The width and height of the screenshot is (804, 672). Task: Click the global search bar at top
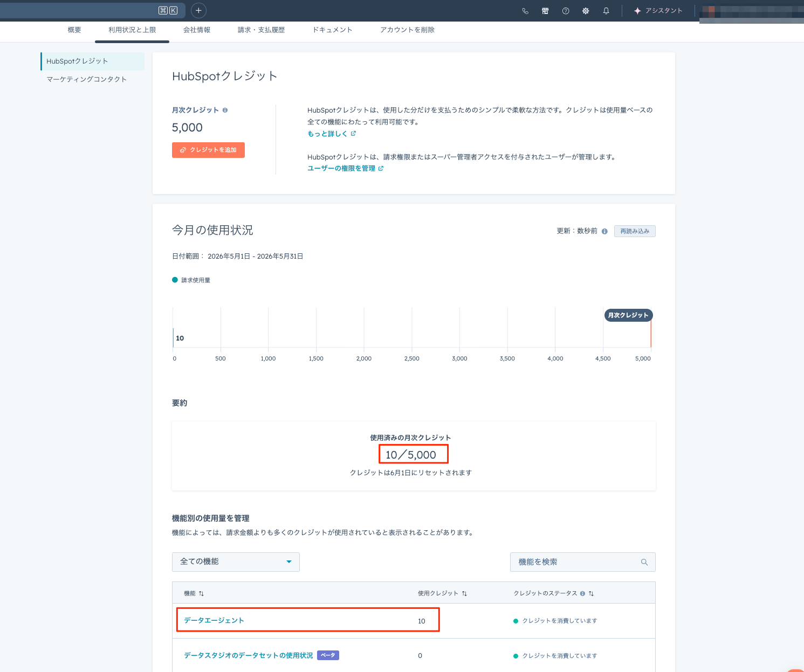(x=93, y=10)
